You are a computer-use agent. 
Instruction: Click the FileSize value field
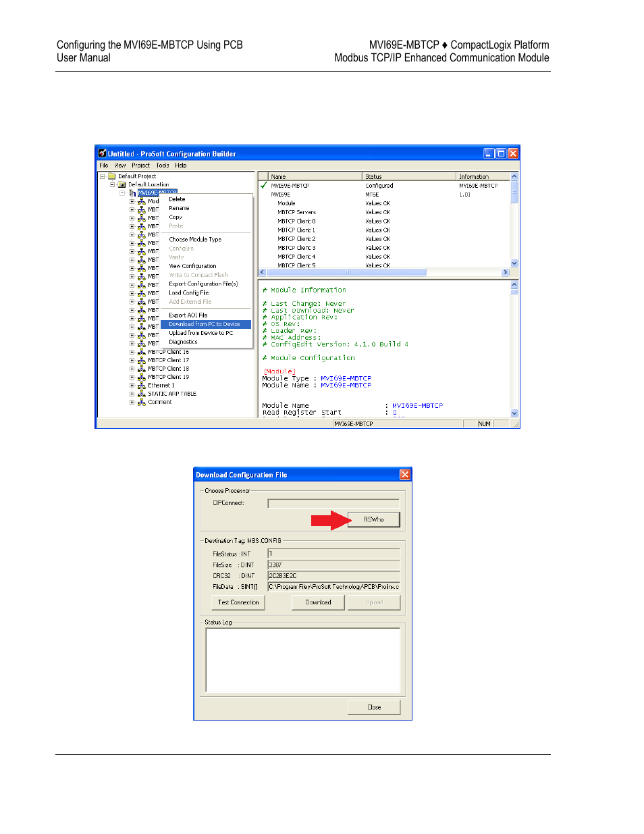pyautogui.click(x=333, y=565)
